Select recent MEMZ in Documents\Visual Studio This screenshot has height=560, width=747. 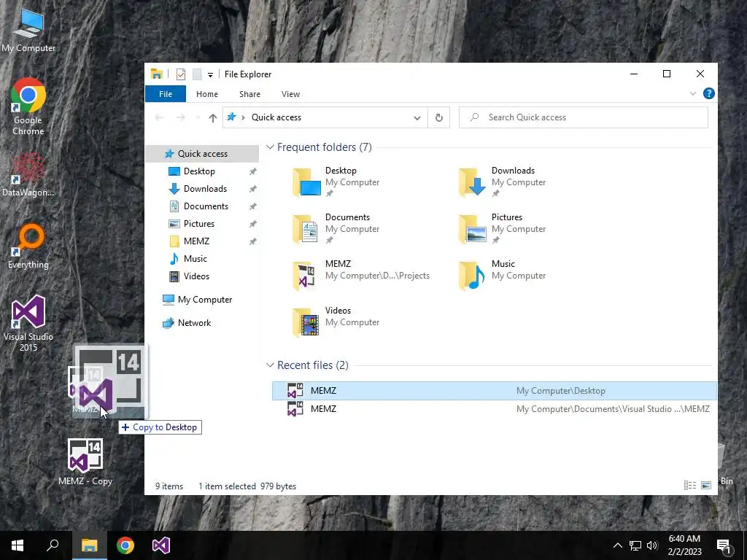(x=495, y=409)
